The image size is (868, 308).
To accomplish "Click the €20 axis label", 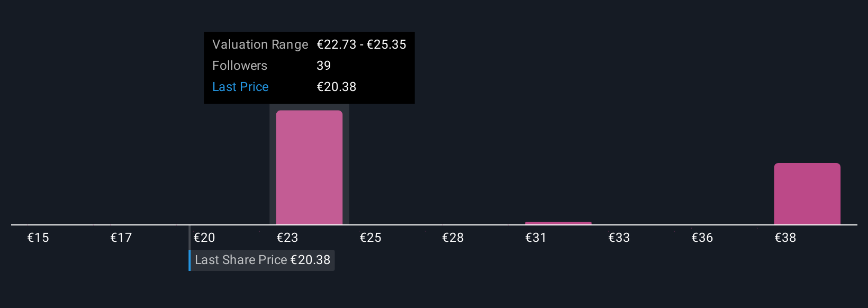I will [x=204, y=238].
